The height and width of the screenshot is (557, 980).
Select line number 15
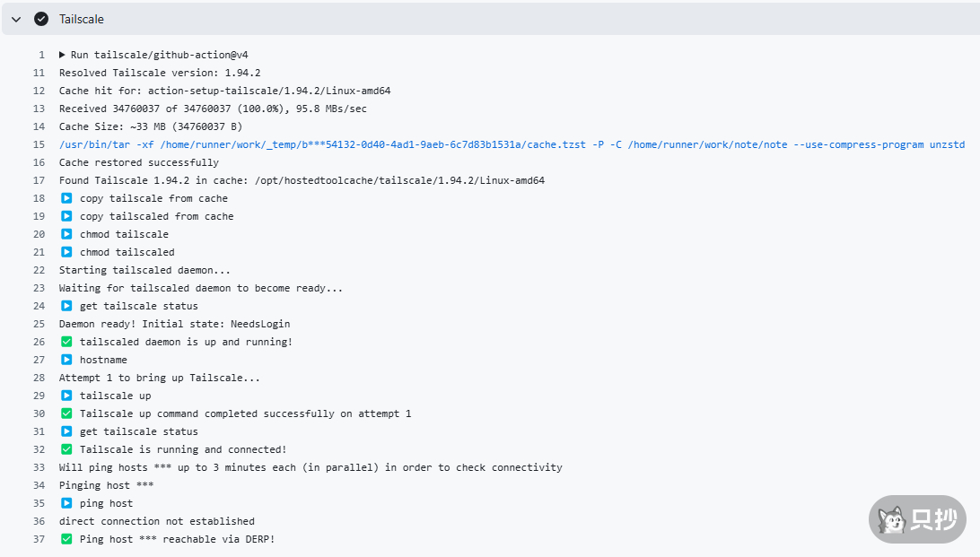[39, 145]
